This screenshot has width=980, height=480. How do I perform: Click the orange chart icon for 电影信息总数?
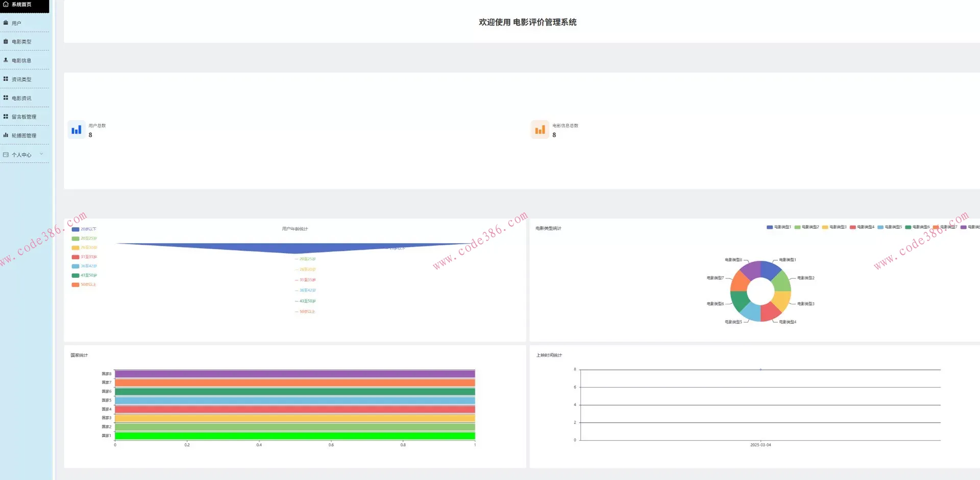pyautogui.click(x=540, y=130)
